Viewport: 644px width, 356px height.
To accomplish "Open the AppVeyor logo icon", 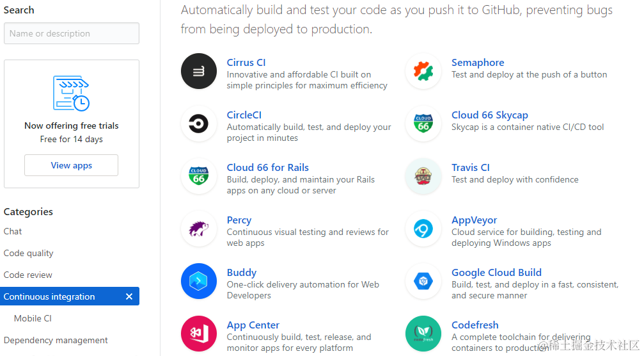I will [x=423, y=229].
